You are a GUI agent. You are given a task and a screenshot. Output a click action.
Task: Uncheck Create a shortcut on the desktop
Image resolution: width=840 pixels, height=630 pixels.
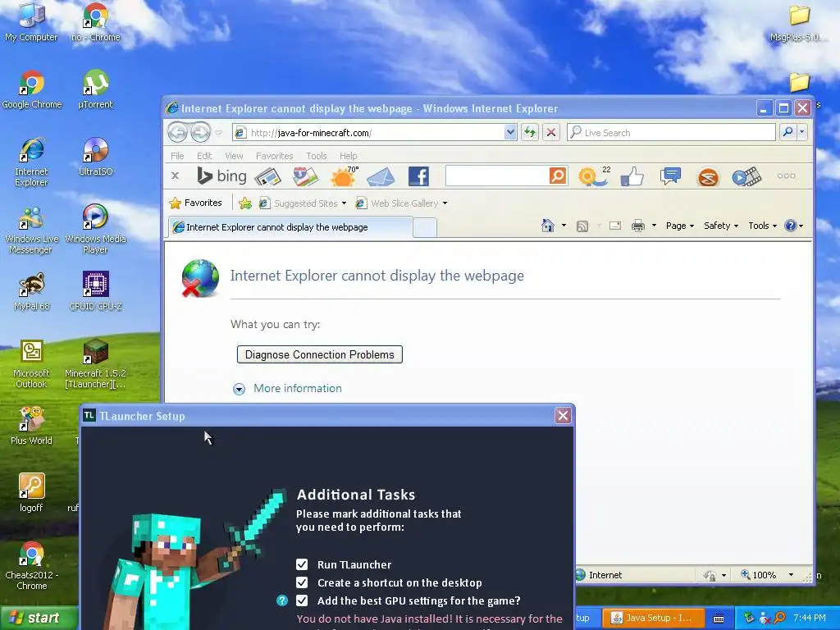click(x=302, y=582)
